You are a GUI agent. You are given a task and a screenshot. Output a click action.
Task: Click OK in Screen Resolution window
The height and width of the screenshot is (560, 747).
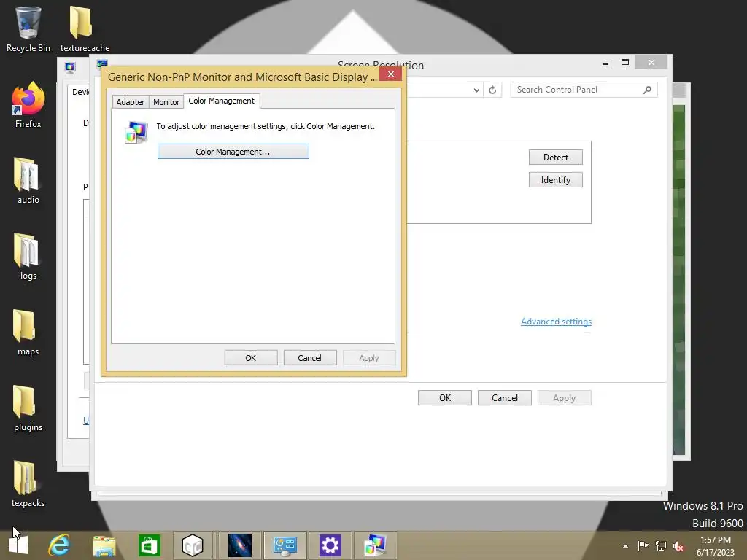click(x=445, y=398)
